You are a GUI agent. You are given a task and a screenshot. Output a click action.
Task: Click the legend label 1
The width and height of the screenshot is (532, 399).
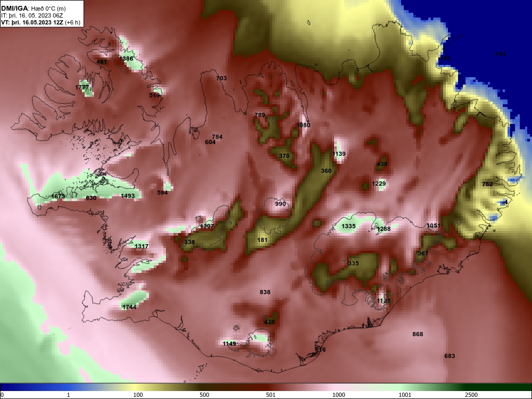click(69, 395)
